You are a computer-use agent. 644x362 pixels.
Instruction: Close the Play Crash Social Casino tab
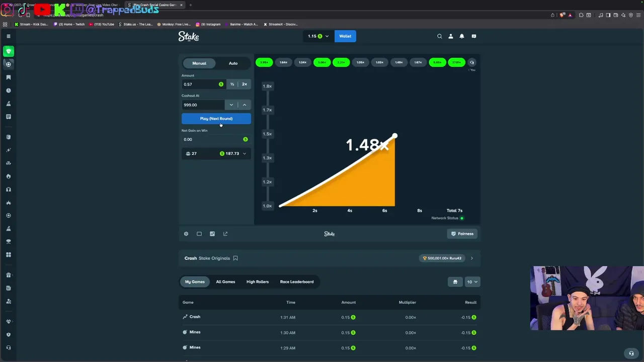182,5
